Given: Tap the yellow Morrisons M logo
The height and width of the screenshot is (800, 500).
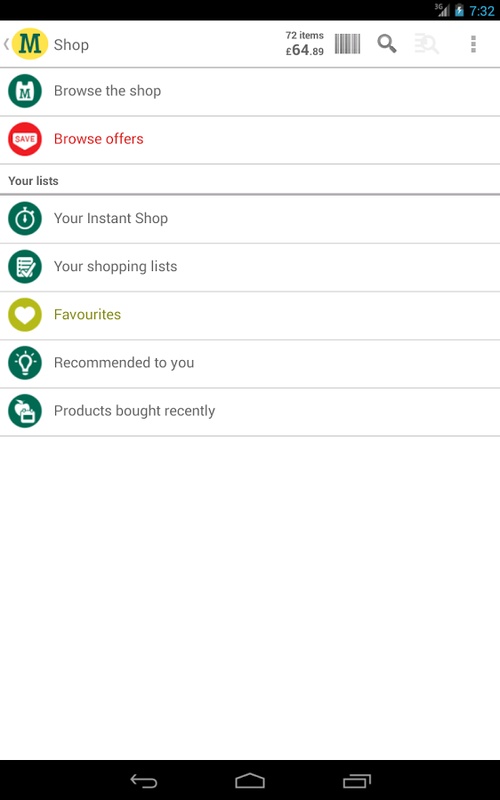Looking at the screenshot, I should (x=30, y=44).
